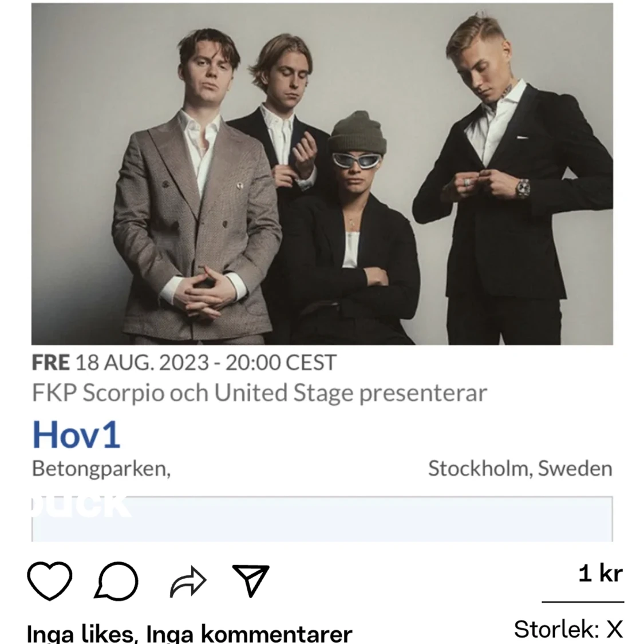This screenshot has width=644, height=644.
Task: Click the 20:00 CEST start time
Action: tap(281, 363)
